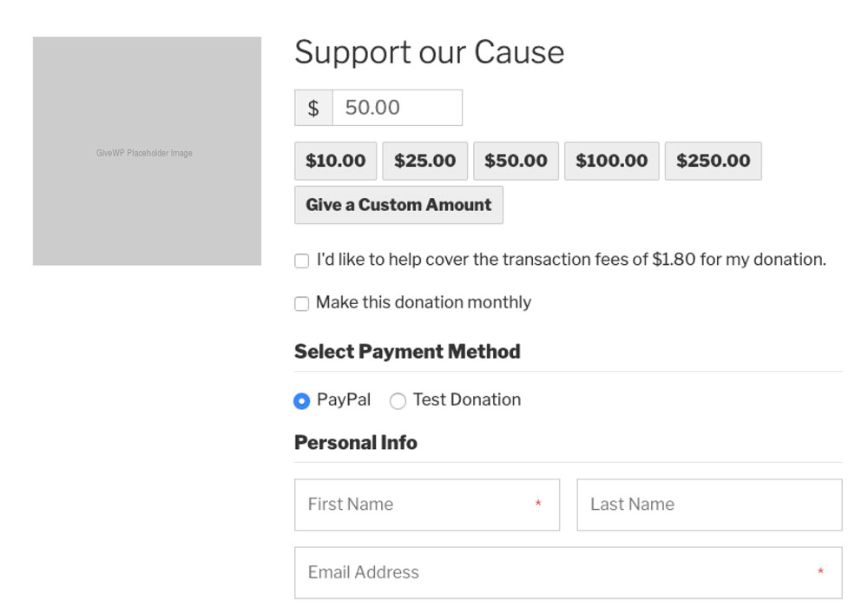Choose the $250.00 donation level
The width and height of the screenshot is (868, 608).
[713, 161]
